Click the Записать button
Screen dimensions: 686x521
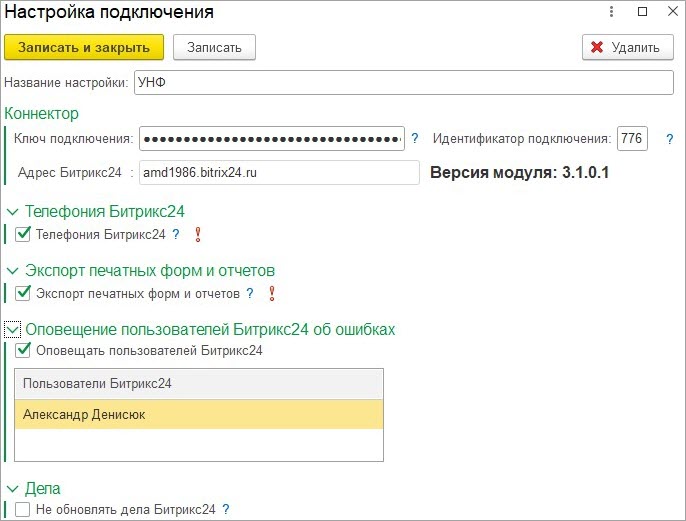coord(214,47)
